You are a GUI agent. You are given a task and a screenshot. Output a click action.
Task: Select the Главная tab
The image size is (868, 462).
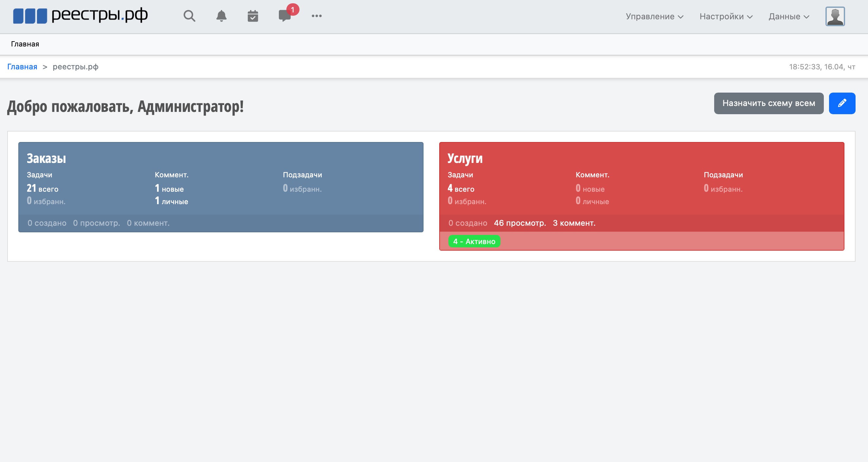point(25,44)
